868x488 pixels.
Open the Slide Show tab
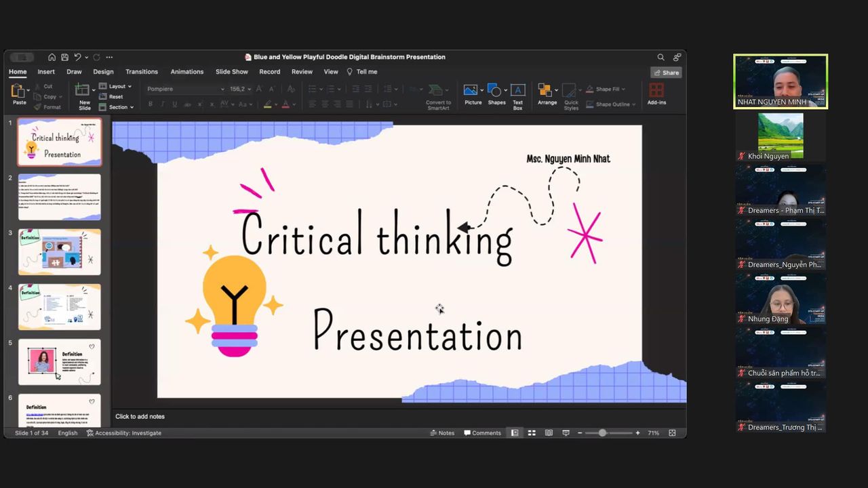point(231,72)
